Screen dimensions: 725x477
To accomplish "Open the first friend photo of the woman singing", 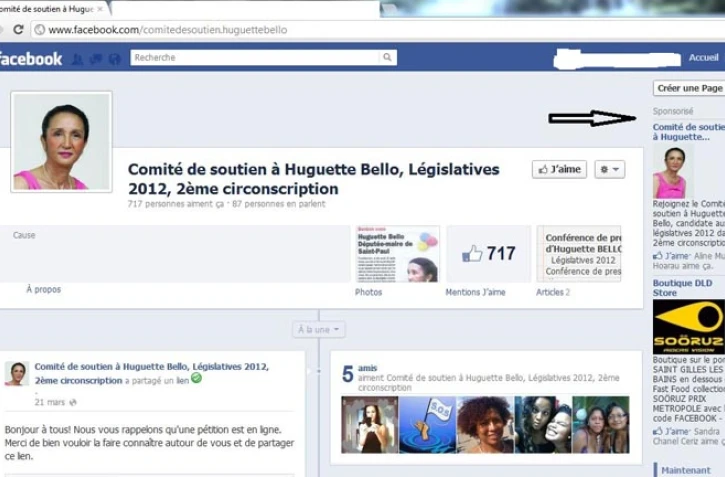I will 369,425.
